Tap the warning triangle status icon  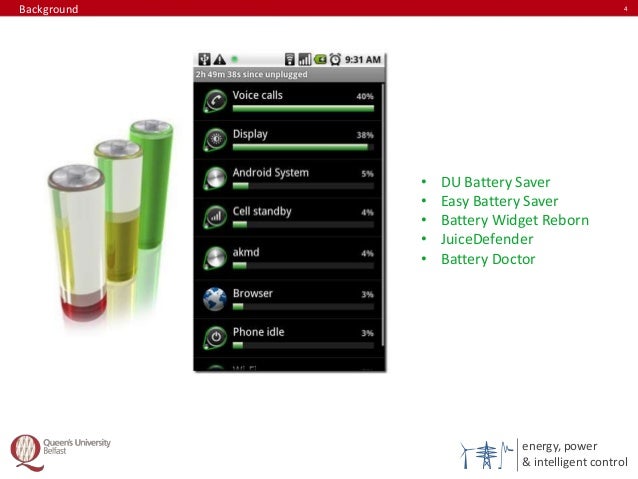220,59
